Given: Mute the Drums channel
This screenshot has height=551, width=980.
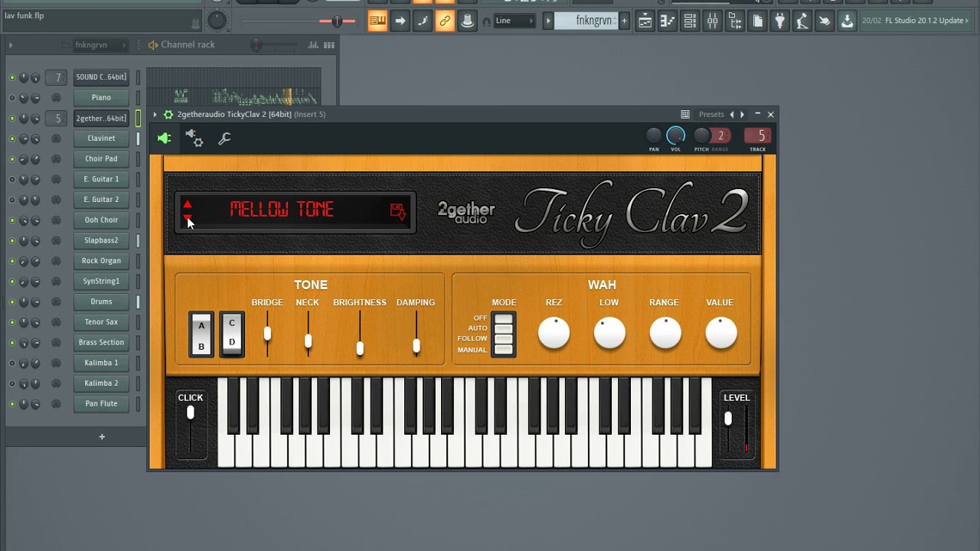Looking at the screenshot, I should pos(11,302).
